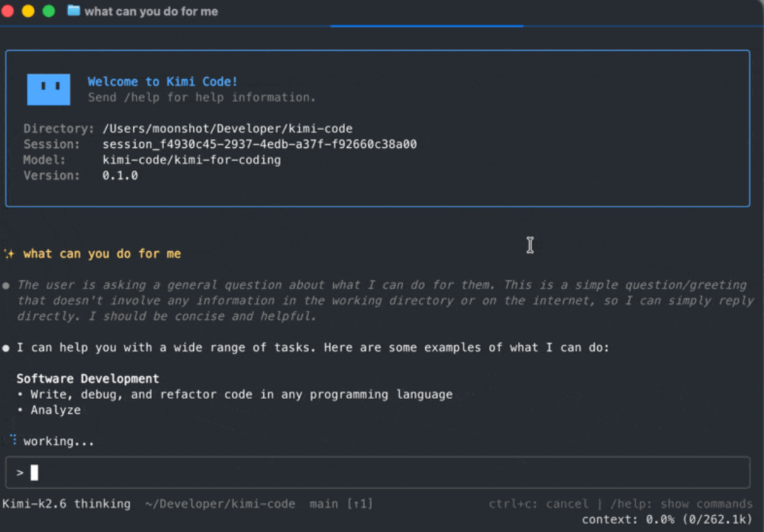The image size is (764, 532).
Task: Click the 'Write, debug, and refactor code' bullet
Action: click(235, 394)
